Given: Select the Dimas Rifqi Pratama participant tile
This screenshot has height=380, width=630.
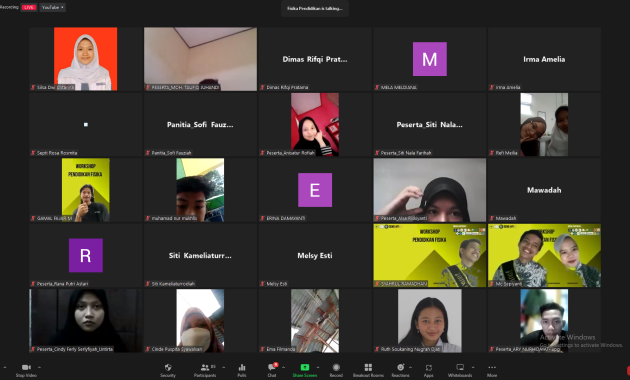Looking at the screenshot, I should [315, 59].
